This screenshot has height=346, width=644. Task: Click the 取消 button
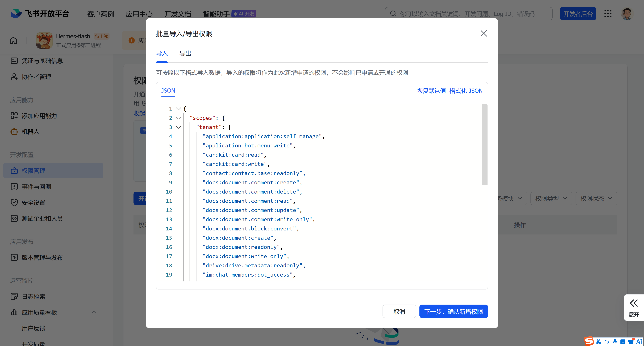coord(399,311)
